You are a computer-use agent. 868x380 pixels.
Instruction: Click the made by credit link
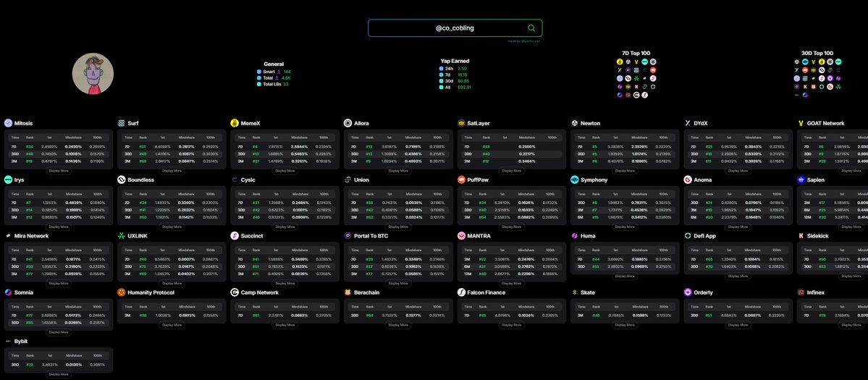523,41
